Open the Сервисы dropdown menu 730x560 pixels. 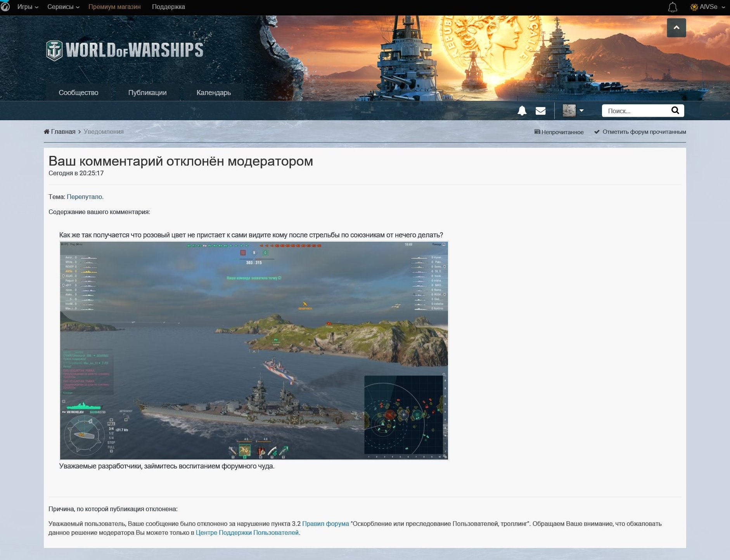[63, 7]
